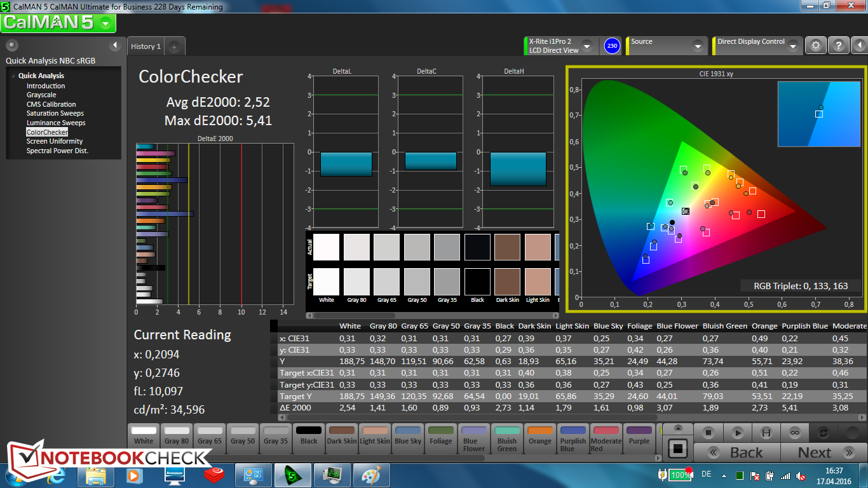Open the CalMAN 5 main menu
Viewport: 868px width, 488px height.
[x=58, y=23]
